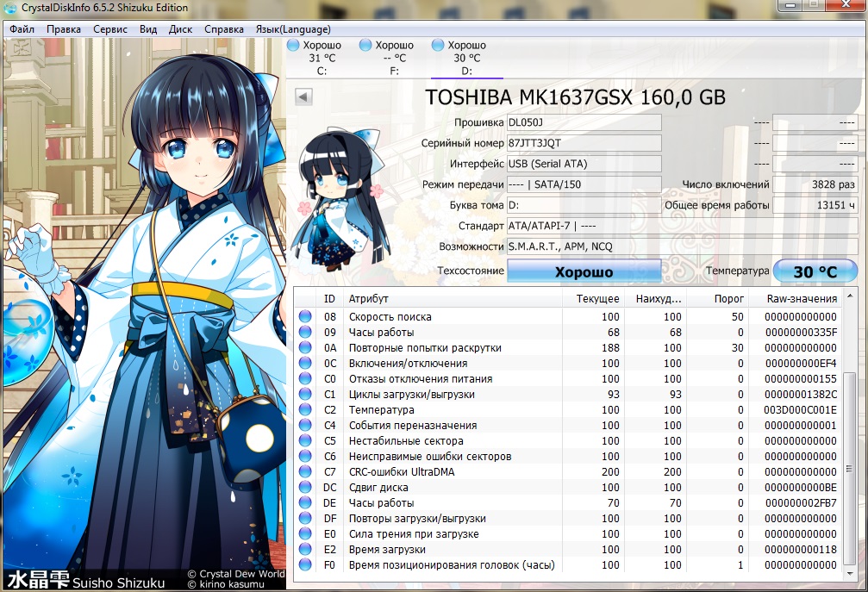868x592 pixels.
Task: Click the Атрибут column header
Action: coord(368,298)
